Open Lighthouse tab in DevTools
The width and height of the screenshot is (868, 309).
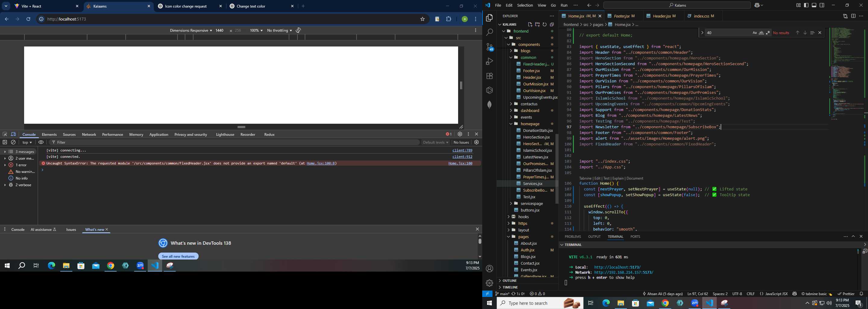pyautogui.click(x=225, y=135)
